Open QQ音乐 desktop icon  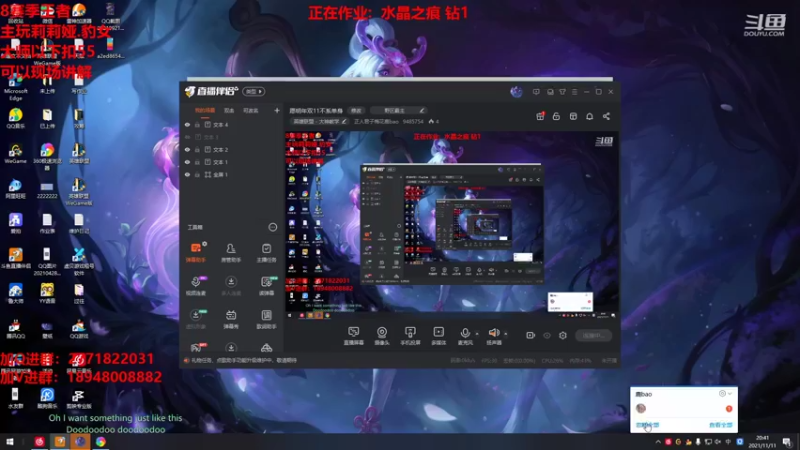[x=15, y=118]
